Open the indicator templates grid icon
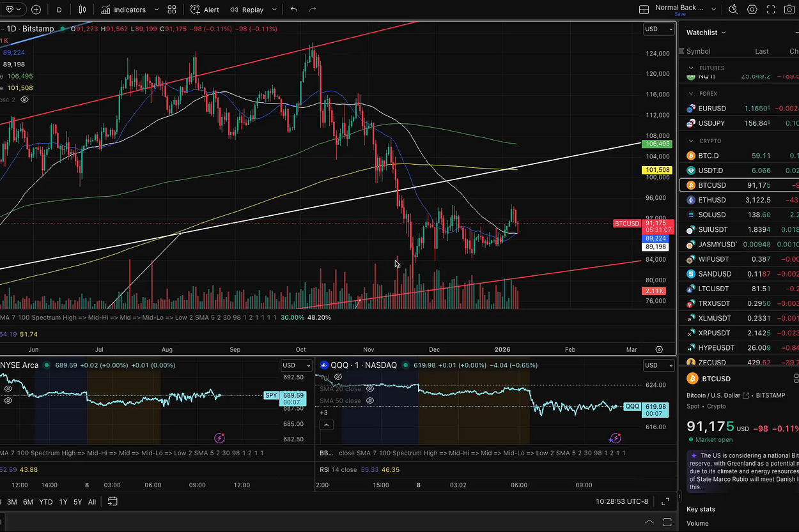This screenshot has height=532, width=799. coord(172,10)
